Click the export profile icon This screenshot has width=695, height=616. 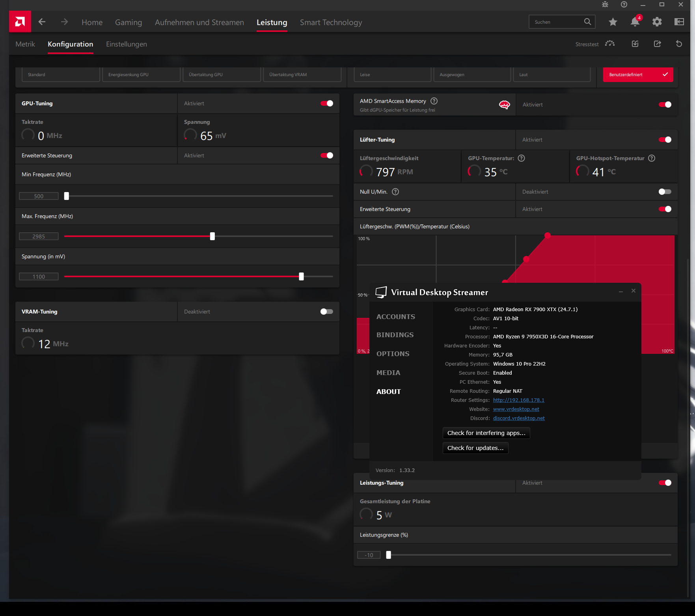(657, 44)
